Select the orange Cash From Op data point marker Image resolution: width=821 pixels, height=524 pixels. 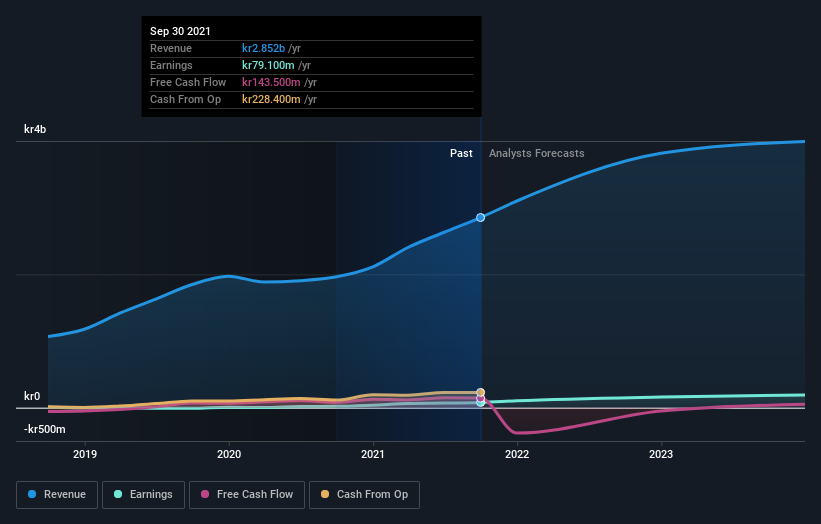pyautogui.click(x=481, y=392)
